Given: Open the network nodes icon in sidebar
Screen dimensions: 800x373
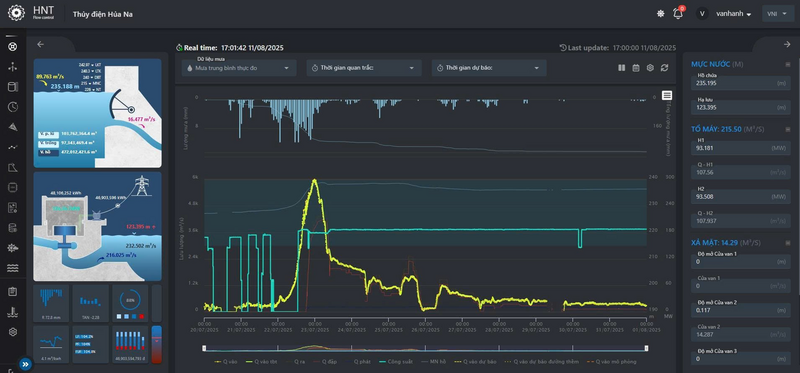Looking at the screenshot, I should click(x=13, y=67).
